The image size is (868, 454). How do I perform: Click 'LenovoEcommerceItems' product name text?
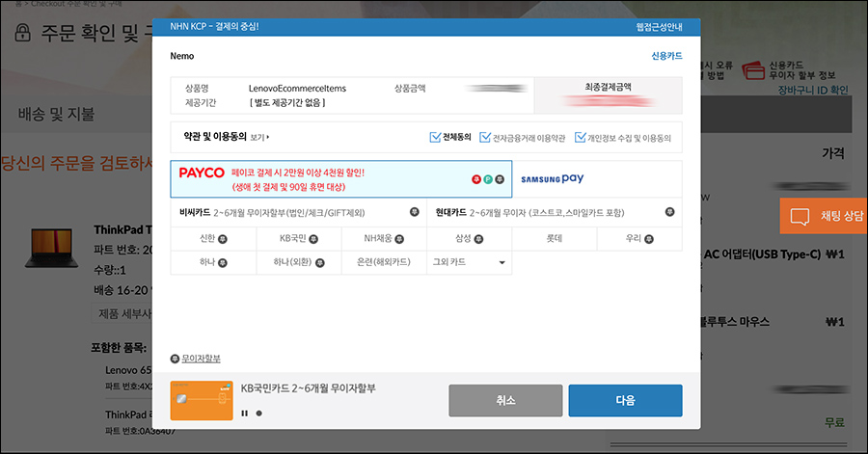coord(297,88)
